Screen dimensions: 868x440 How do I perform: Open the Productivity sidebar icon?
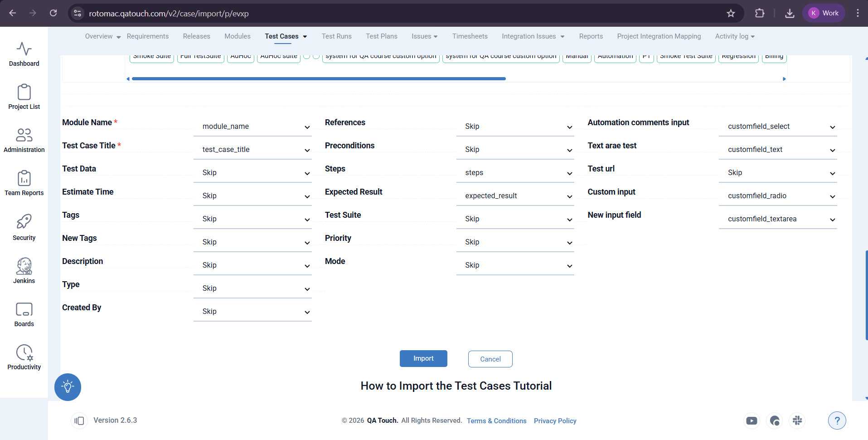coord(24,357)
